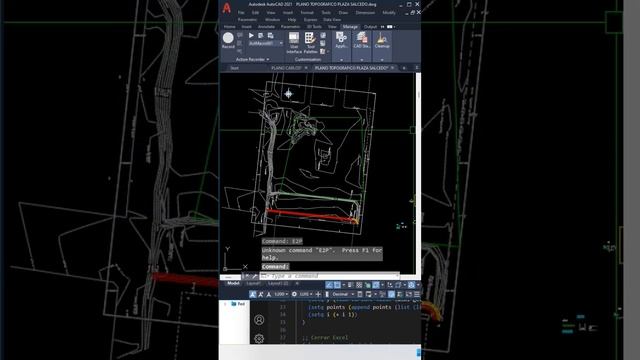
Task: Click the account icon in code editor
Action: [x=259, y=320]
